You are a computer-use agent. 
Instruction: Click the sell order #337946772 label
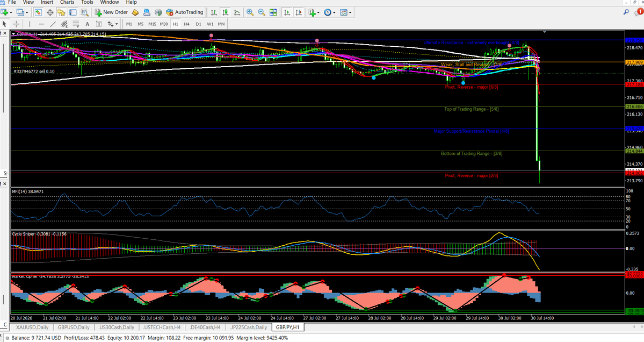coord(34,72)
